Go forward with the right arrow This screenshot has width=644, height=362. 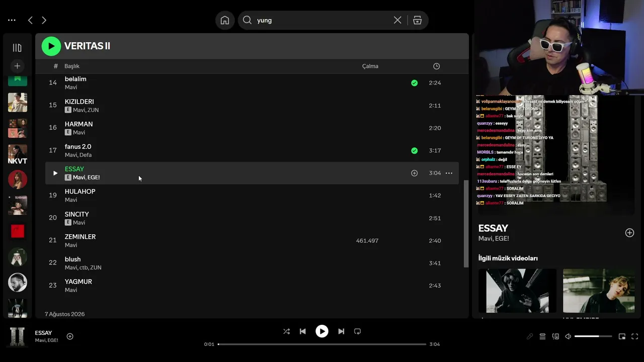click(44, 20)
